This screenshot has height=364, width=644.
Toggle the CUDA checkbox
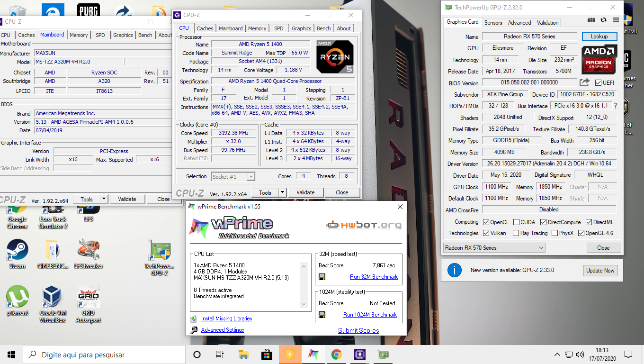click(x=516, y=222)
